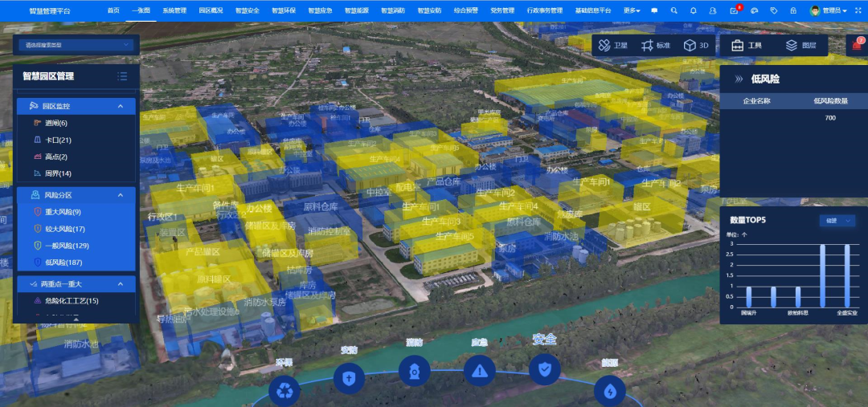Open the 安防 shield icon at bottom

click(x=349, y=378)
